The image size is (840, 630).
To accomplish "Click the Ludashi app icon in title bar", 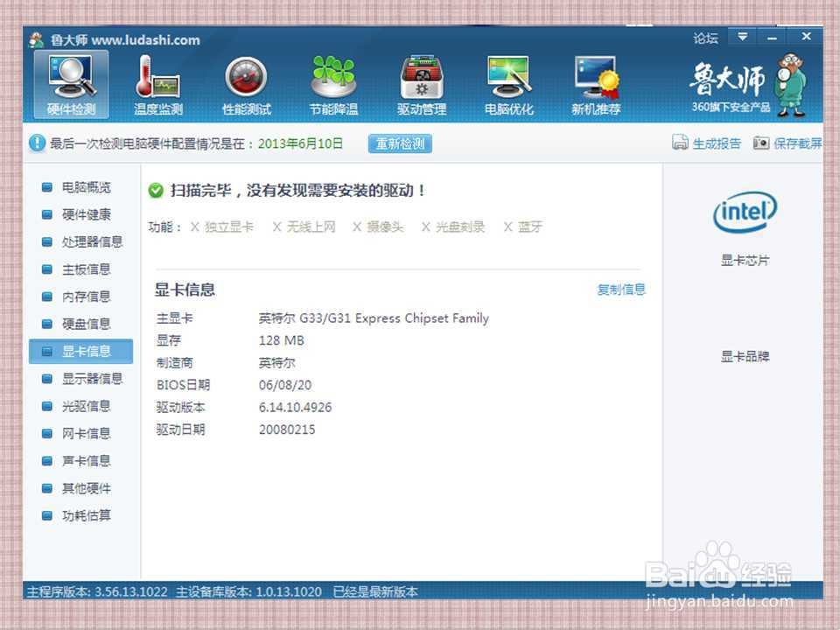I will 37,39.
